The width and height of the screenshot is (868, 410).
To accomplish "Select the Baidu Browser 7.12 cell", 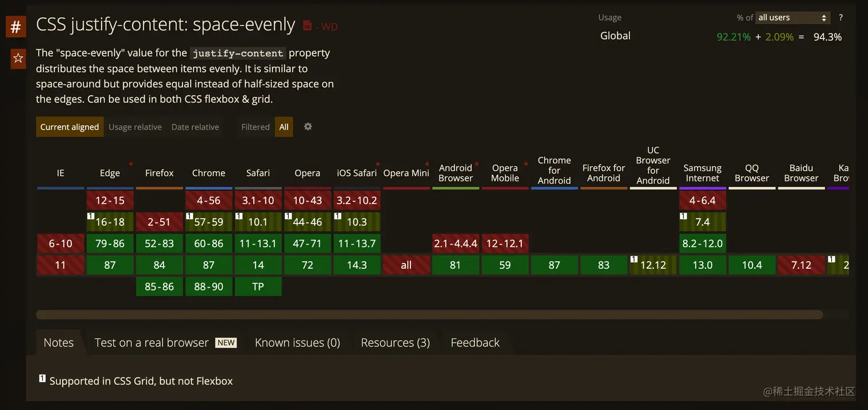I will click(801, 265).
